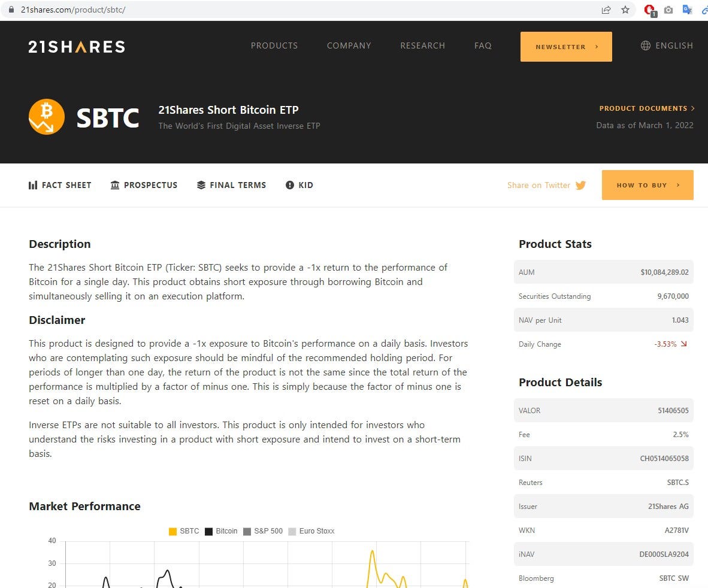Viewport: 708px width, 588px height.
Task: Click the Product Stats heading
Action: 555,244
